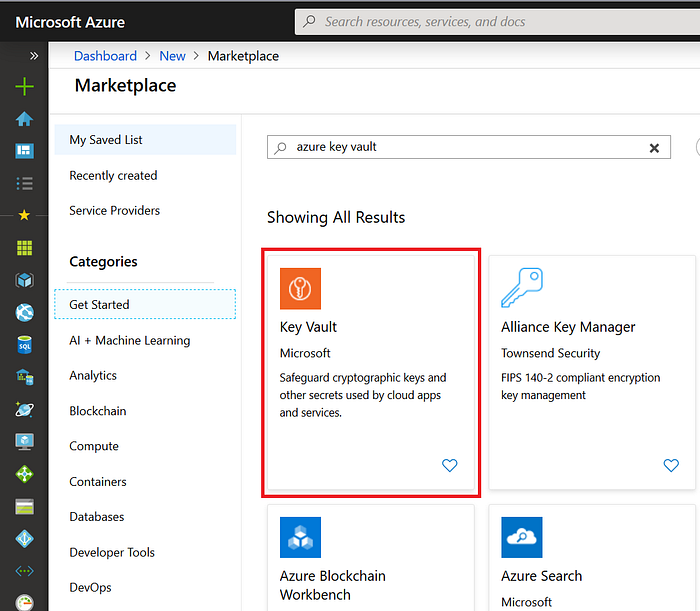Open All services list icon
Image resolution: width=700 pixels, height=611 pixels.
[25, 183]
